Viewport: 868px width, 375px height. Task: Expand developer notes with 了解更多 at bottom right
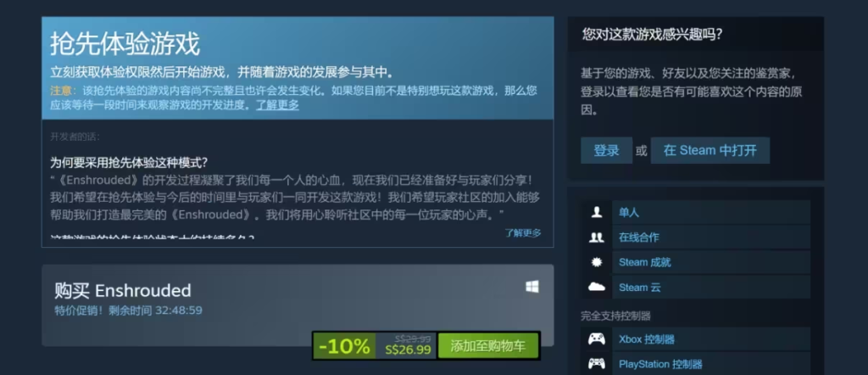pyautogui.click(x=522, y=232)
